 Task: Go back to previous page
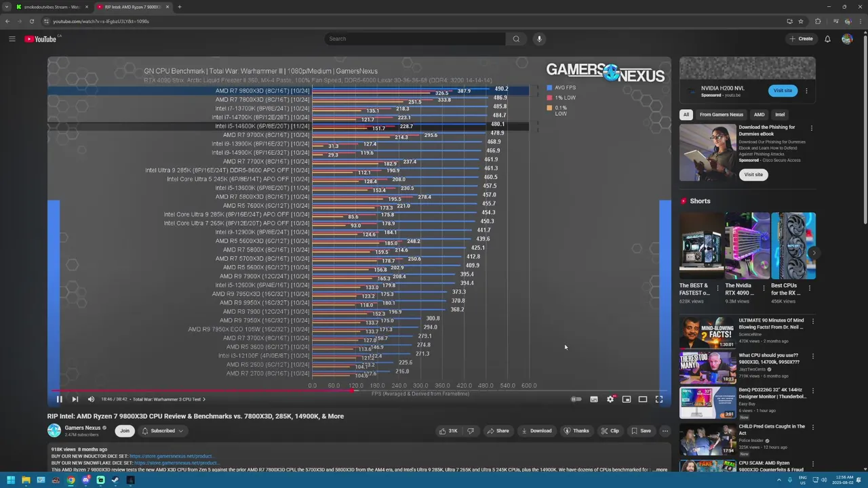(7, 21)
